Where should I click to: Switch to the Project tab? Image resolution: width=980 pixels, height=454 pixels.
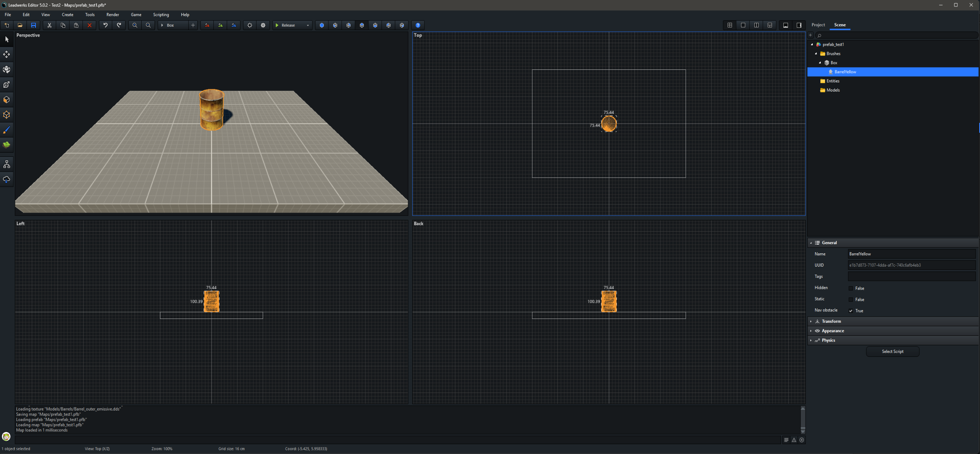pyautogui.click(x=818, y=25)
